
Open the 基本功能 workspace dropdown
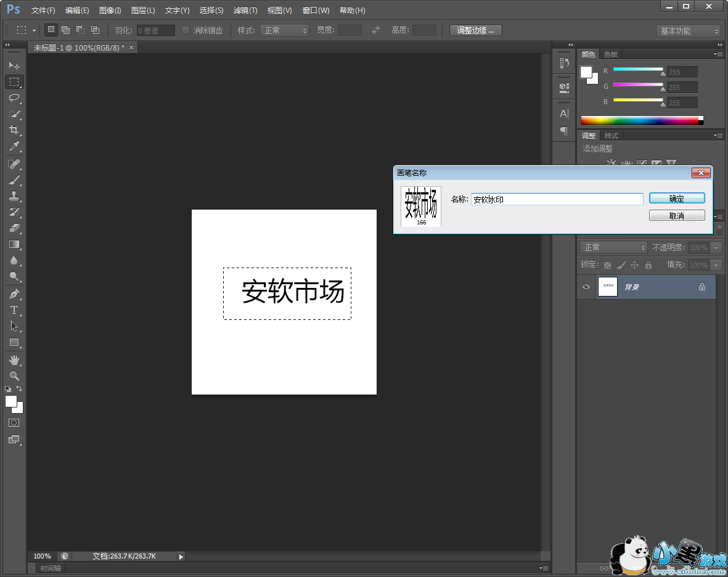tap(688, 31)
